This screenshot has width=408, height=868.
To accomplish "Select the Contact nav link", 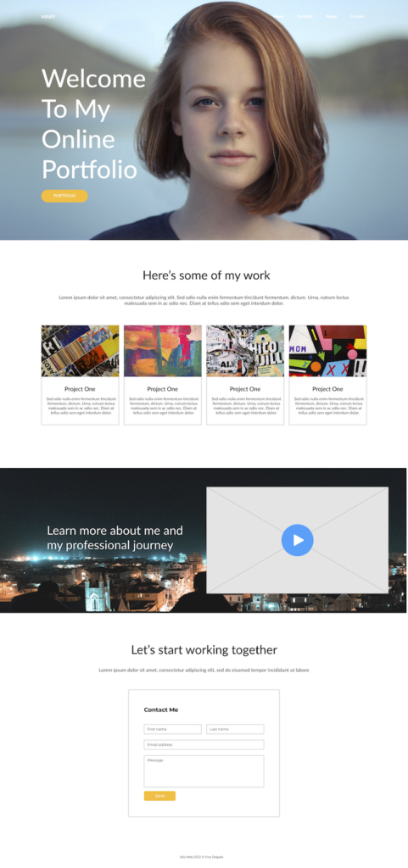I will [x=357, y=17].
